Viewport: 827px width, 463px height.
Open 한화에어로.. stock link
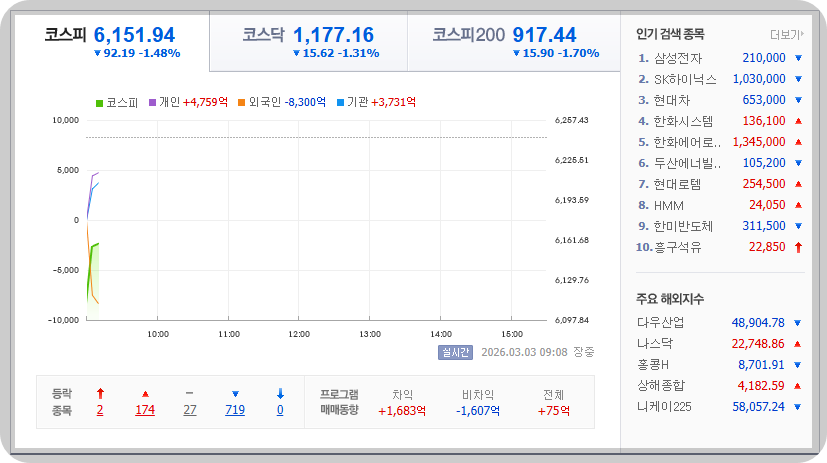click(x=687, y=142)
